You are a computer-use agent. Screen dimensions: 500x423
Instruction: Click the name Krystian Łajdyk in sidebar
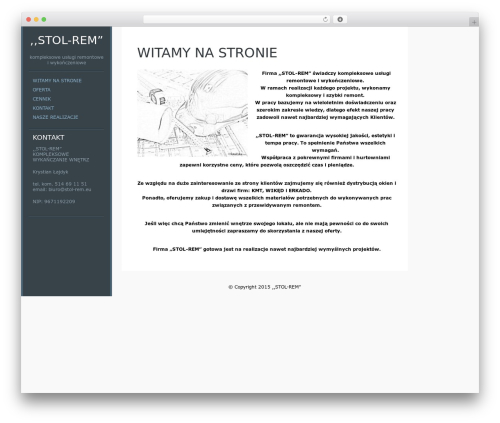50,172
